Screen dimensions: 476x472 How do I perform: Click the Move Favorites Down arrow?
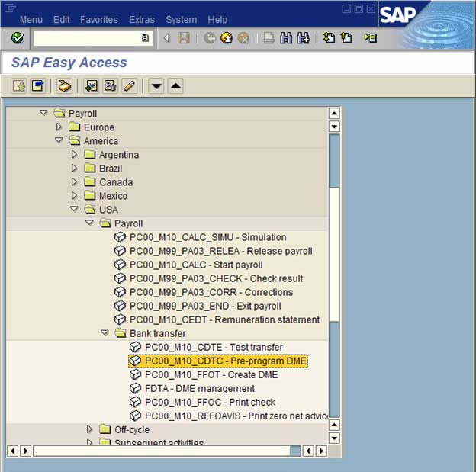pos(156,86)
